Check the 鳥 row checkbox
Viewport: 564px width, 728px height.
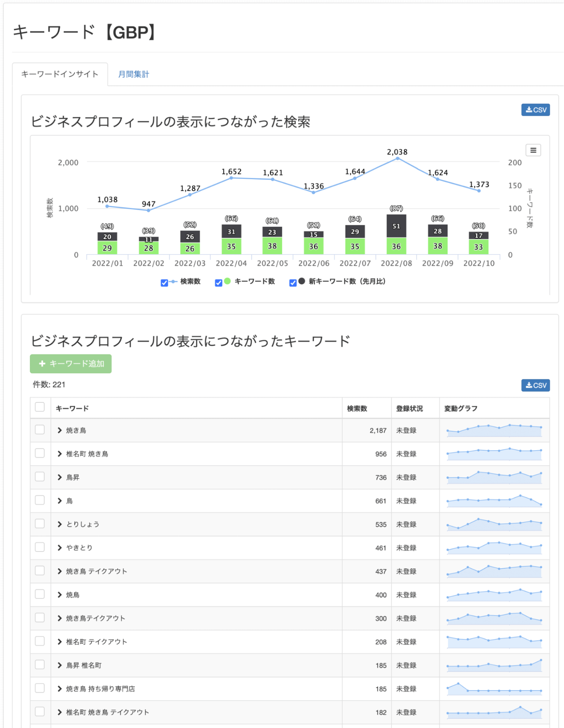[x=40, y=500]
